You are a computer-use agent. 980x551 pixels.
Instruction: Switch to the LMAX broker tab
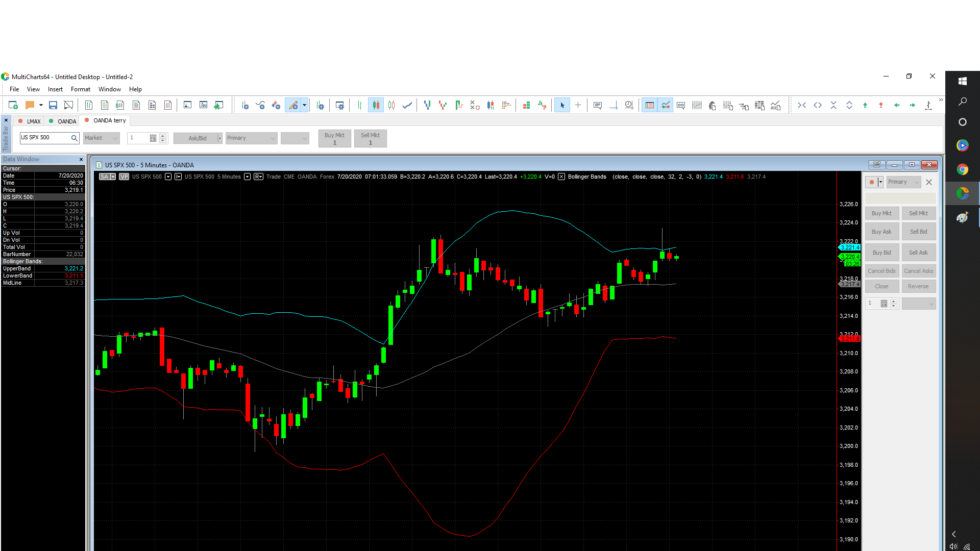[30, 121]
